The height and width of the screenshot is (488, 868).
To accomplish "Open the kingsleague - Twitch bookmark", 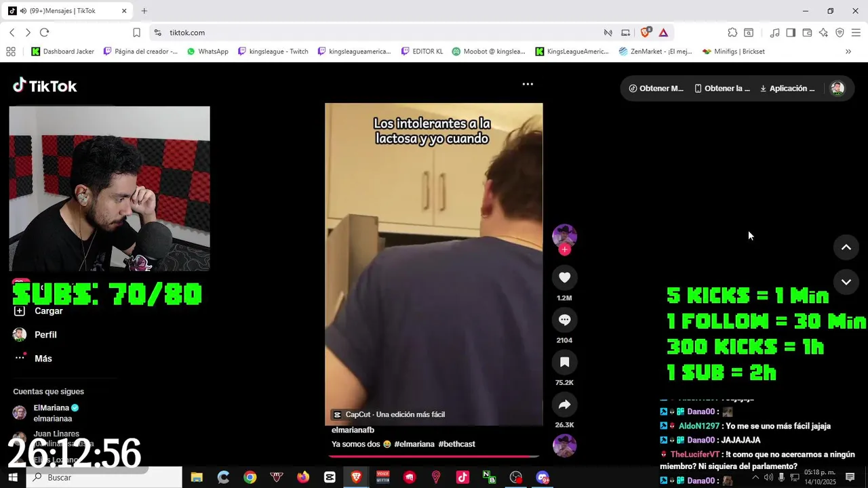I will point(273,52).
